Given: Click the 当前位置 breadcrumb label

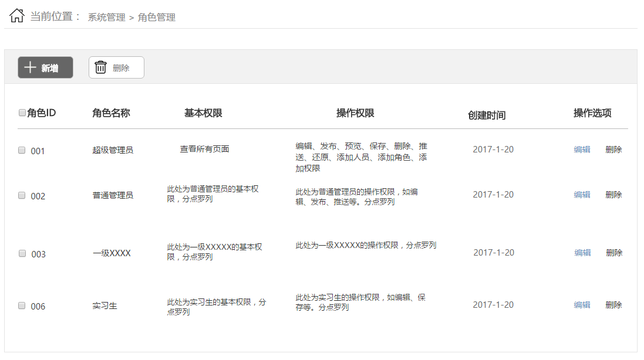Looking at the screenshot, I should (x=55, y=16).
